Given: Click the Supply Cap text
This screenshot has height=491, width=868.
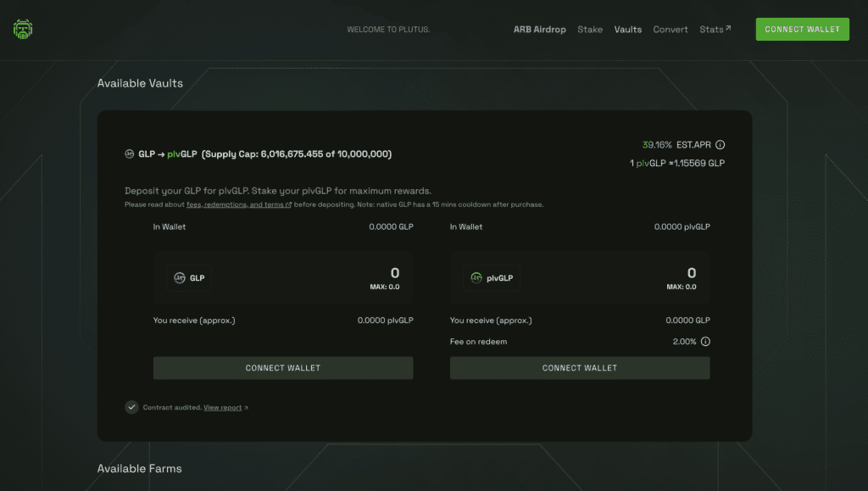Looking at the screenshot, I should (297, 153).
